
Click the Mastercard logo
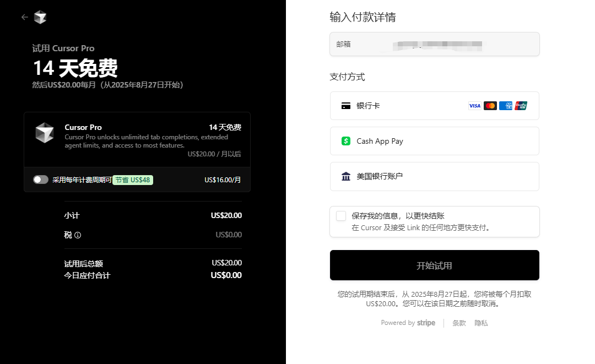tap(490, 106)
